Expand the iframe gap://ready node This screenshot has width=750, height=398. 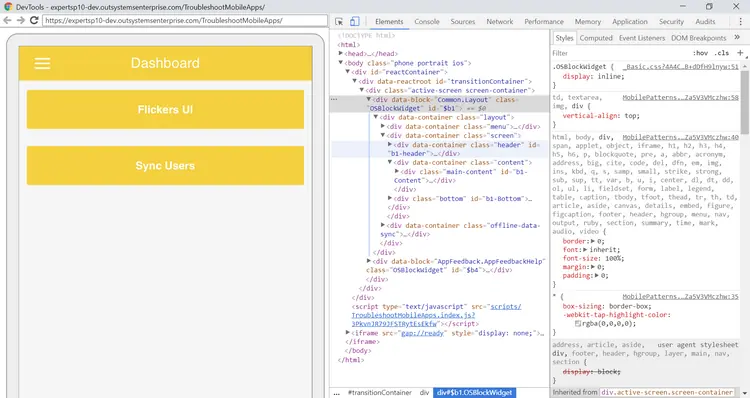click(348, 333)
